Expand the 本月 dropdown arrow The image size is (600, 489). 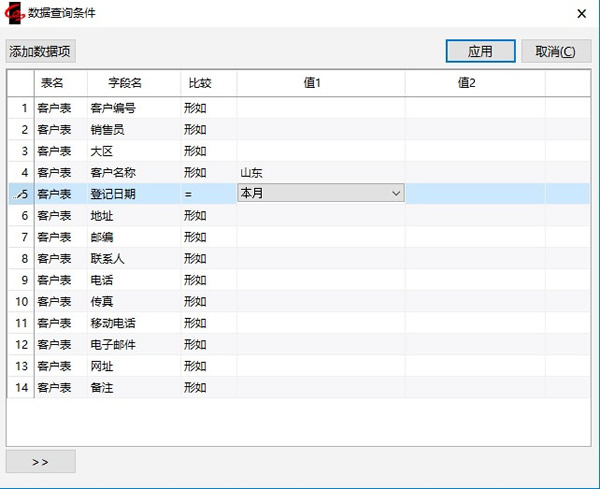(396, 194)
